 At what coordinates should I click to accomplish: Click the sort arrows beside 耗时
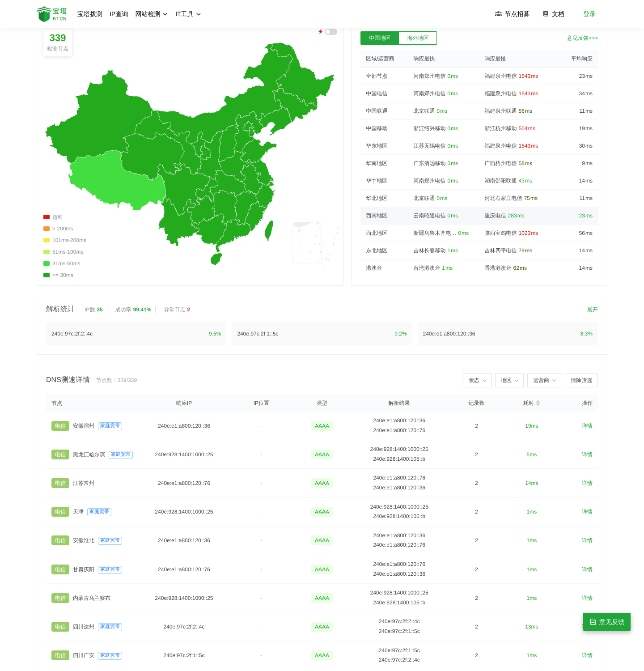pyautogui.click(x=538, y=403)
